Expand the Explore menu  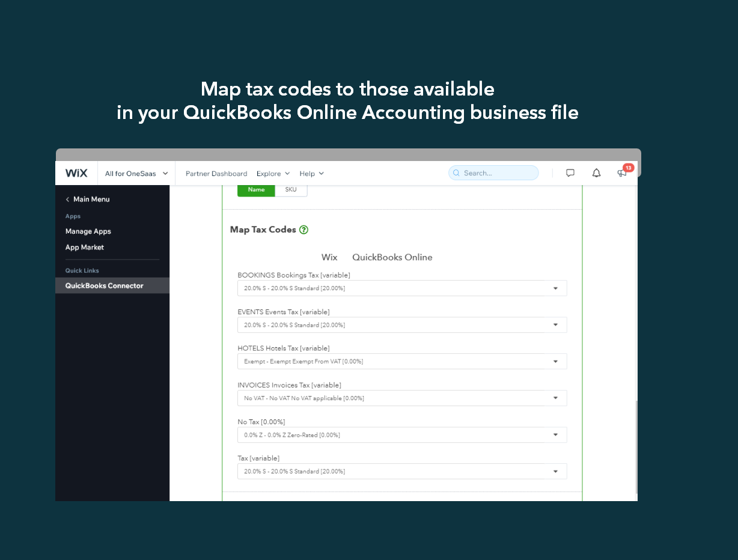tap(273, 174)
